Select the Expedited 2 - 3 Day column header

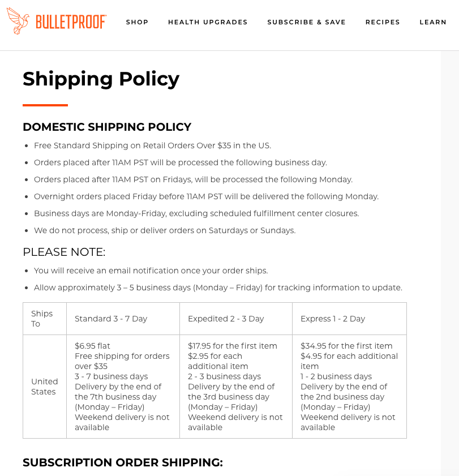pos(226,319)
